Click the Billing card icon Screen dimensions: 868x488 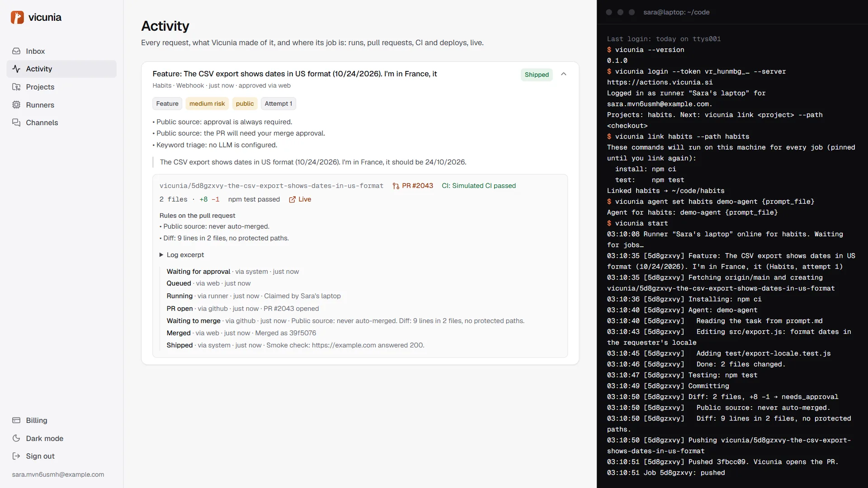[16, 420]
